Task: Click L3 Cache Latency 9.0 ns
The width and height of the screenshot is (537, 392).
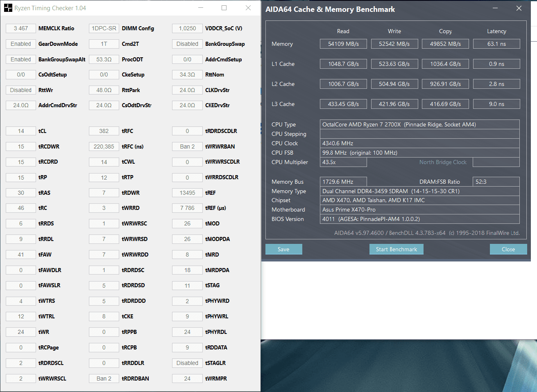Action: point(496,104)
